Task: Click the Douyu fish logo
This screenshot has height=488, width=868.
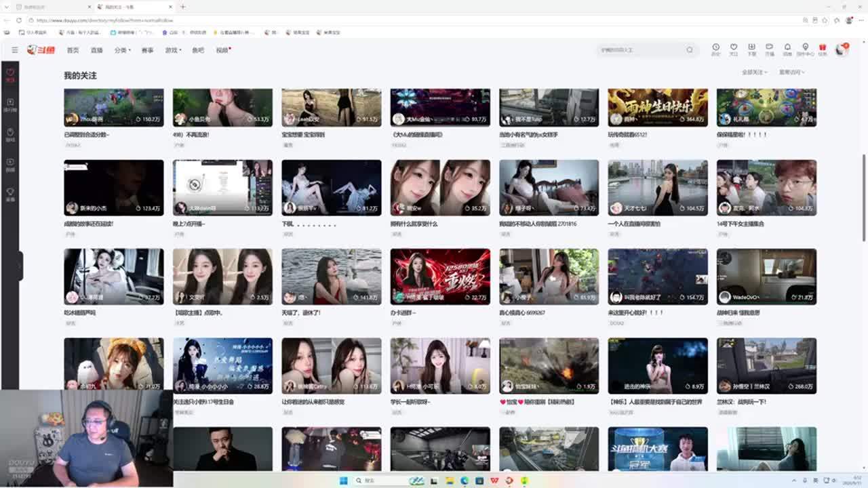Action: [41, 49]
